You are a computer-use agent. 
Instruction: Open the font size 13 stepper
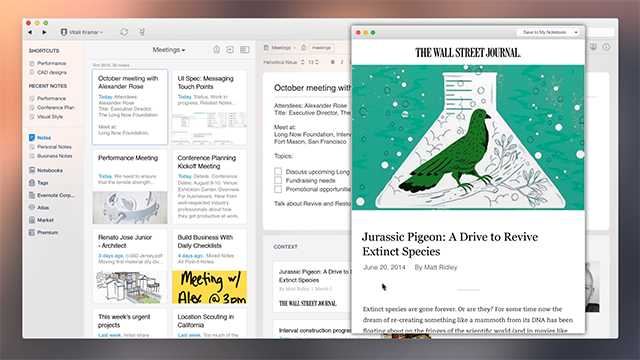(x=313, y=62)
